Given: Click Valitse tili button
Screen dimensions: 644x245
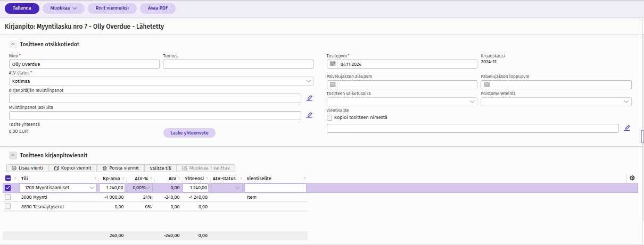Looking at the screenshot, I should click(x=160, y=168).
